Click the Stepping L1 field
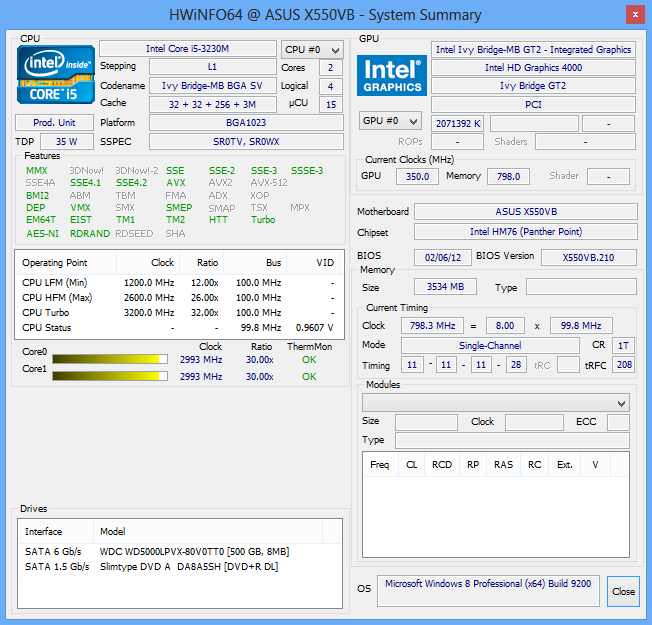The image size is (652, 625). click(212, 67)
